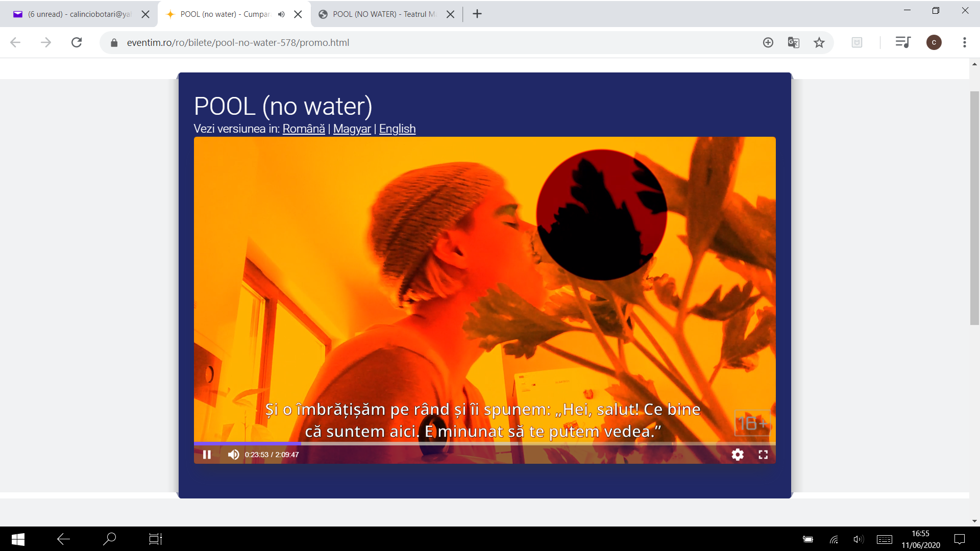The height and width of the screenshot is (551, 980).
Task: Reload the eventim page
Action: 77,42
